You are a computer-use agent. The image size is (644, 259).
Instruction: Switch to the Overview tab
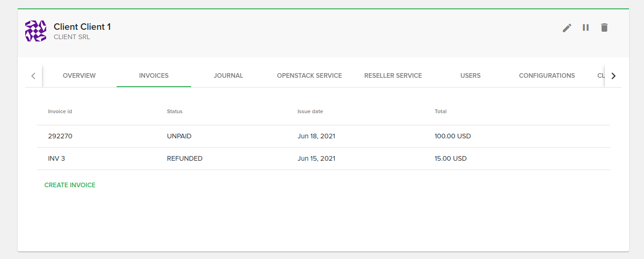(79, 75)
